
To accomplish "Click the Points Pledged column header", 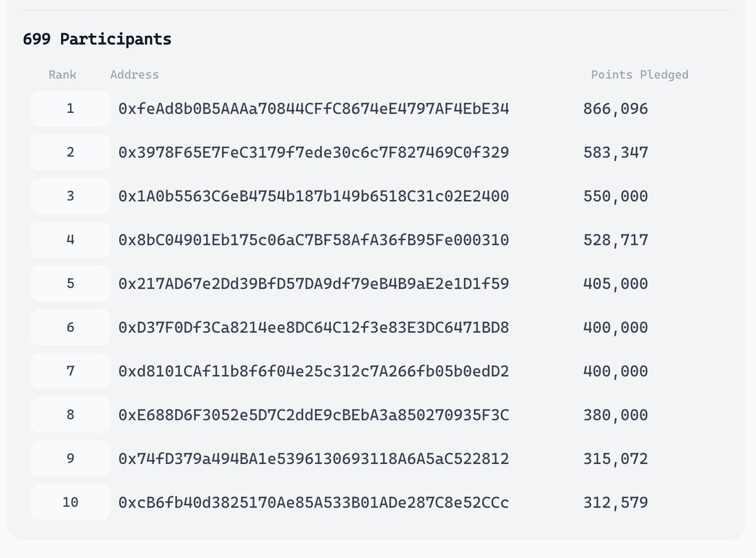I will [639, 75].
